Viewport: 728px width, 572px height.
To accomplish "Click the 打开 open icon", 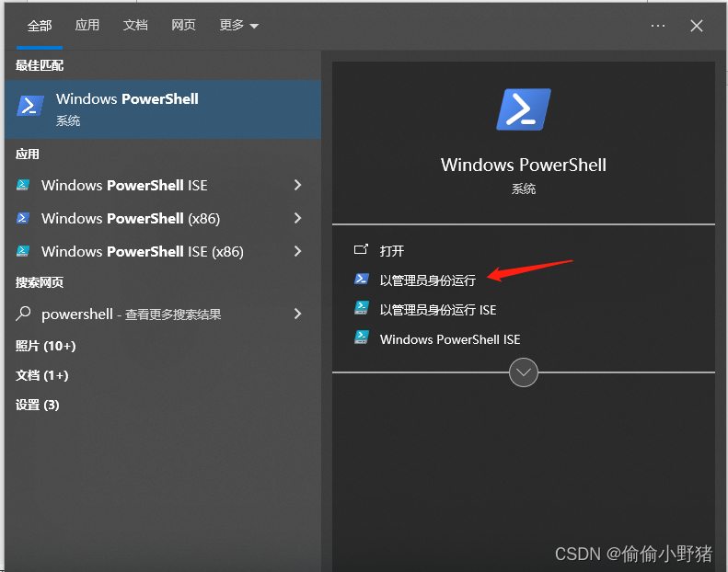I will (361, 249).
